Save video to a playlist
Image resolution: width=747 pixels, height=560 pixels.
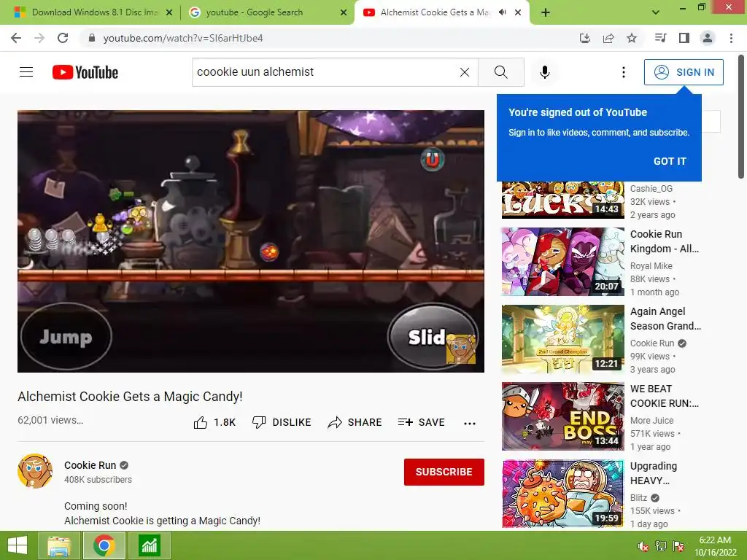tap(422, 422)
